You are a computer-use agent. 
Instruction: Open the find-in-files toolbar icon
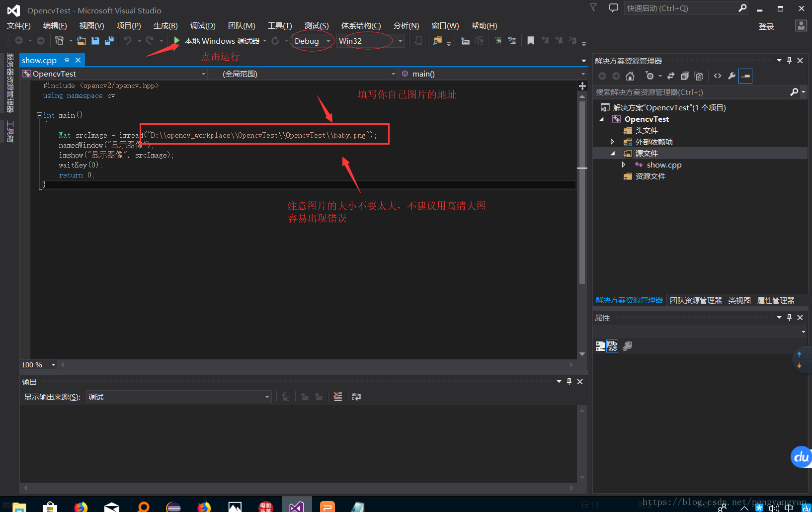(x=437, y=41)
